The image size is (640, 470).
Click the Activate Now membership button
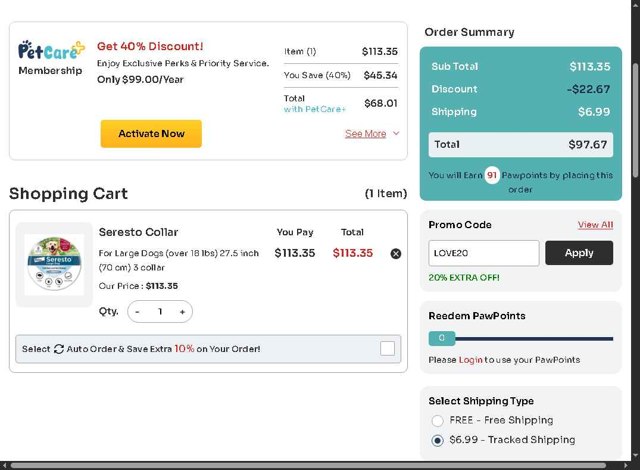151,133
